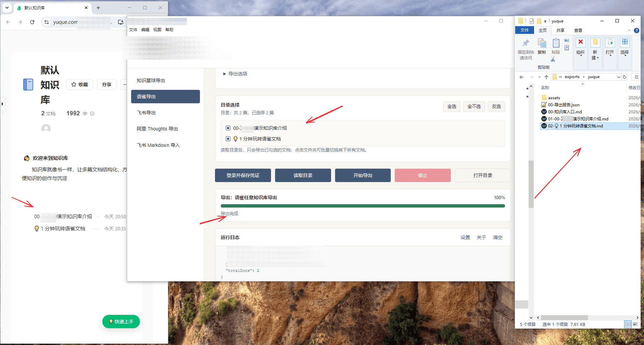Open Explorer help via blue question mark
644x345 pixels.
pos(636,30)
